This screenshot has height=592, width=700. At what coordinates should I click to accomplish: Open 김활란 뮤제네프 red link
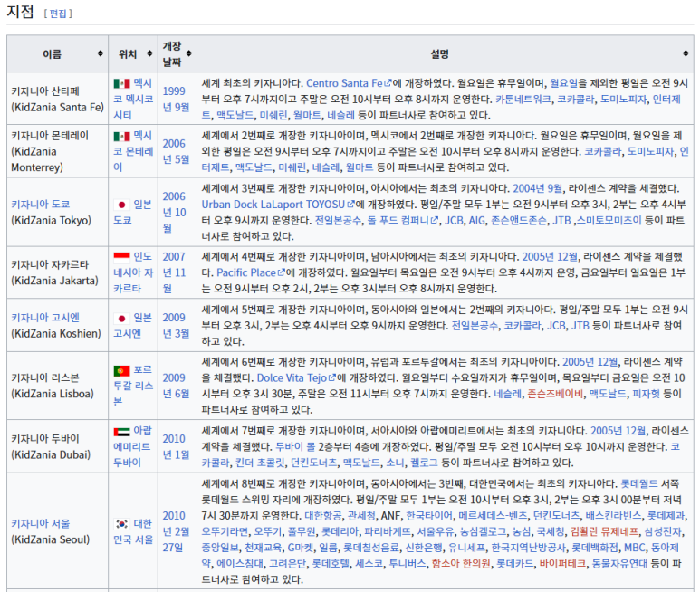(x=605, y=531)
